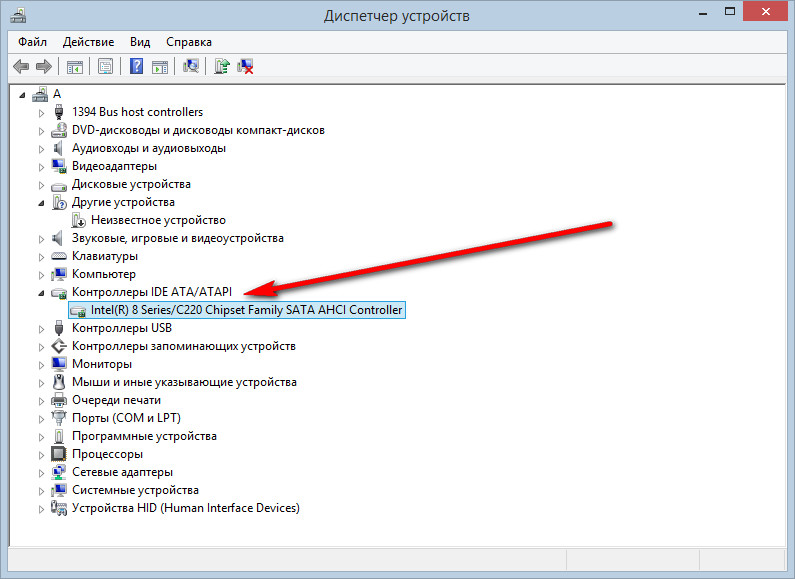This screenshot has width=795, height=579.
Task: Click the Uninstall device red X icon
Action: click(x=245, y=66)
